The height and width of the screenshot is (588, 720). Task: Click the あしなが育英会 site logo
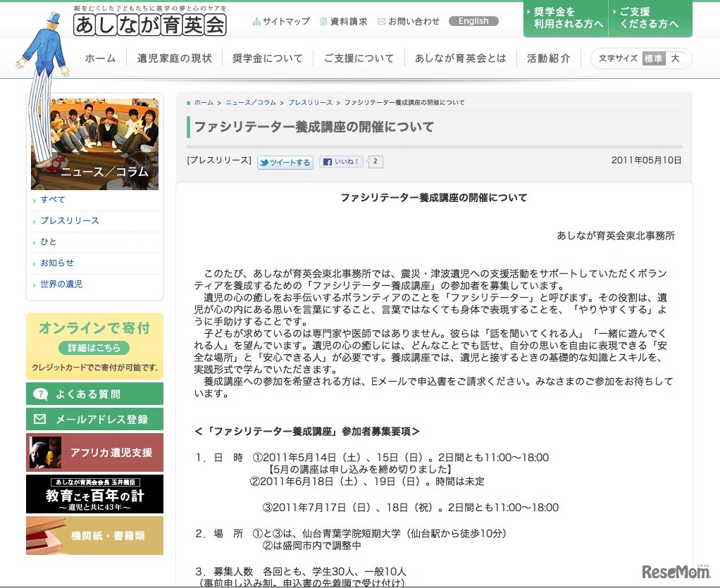coord(150,24)
